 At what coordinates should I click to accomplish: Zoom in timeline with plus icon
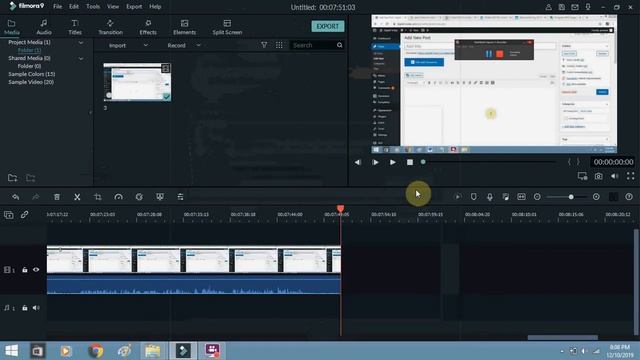[596, 197]
